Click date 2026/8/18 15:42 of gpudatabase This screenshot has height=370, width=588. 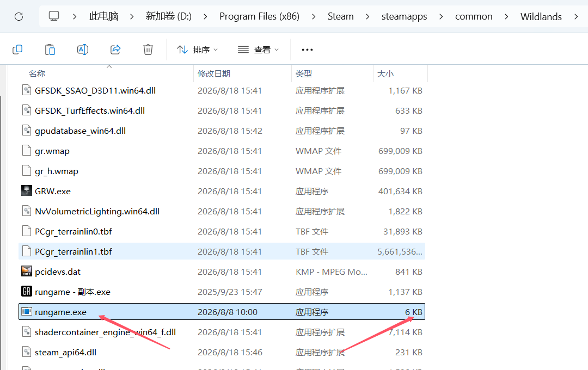230,131
